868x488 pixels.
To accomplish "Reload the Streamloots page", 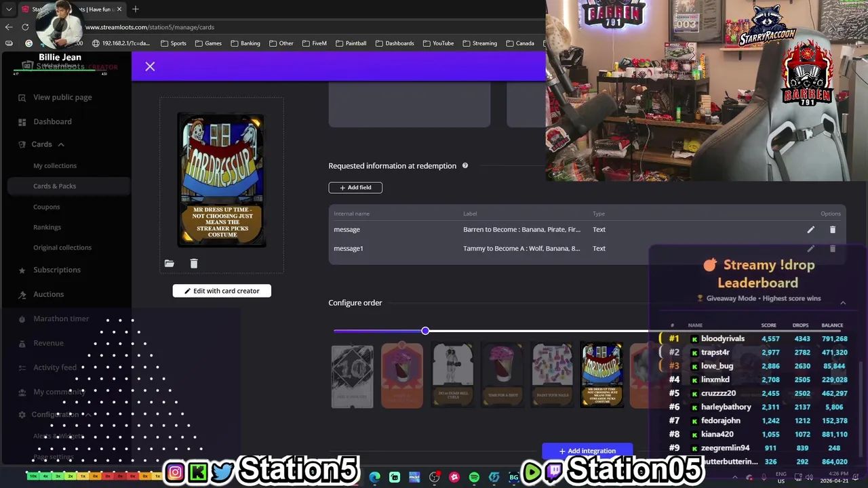I will (25, 27).
